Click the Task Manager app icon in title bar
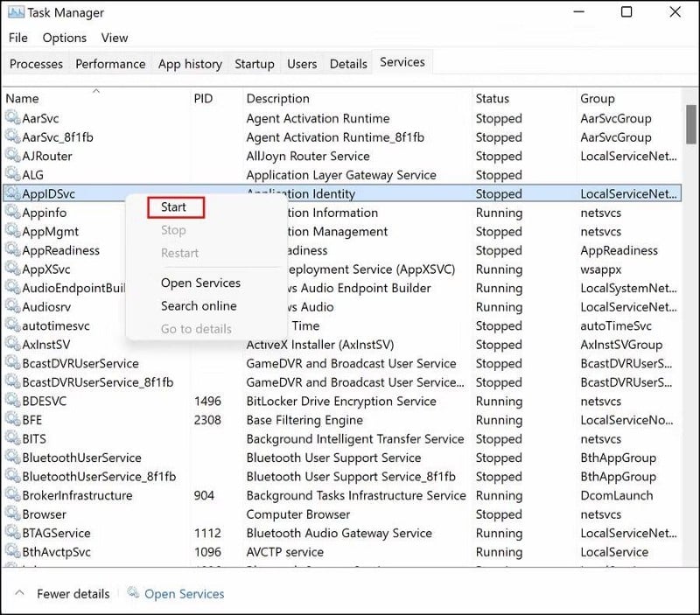The image size is (700, 615). tap(16, 12)
